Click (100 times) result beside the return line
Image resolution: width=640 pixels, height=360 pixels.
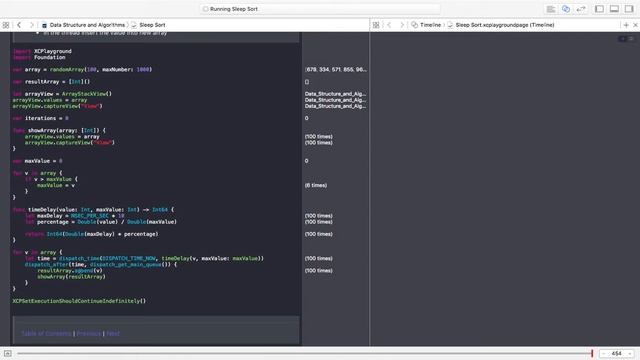click(x=319, y=234)
